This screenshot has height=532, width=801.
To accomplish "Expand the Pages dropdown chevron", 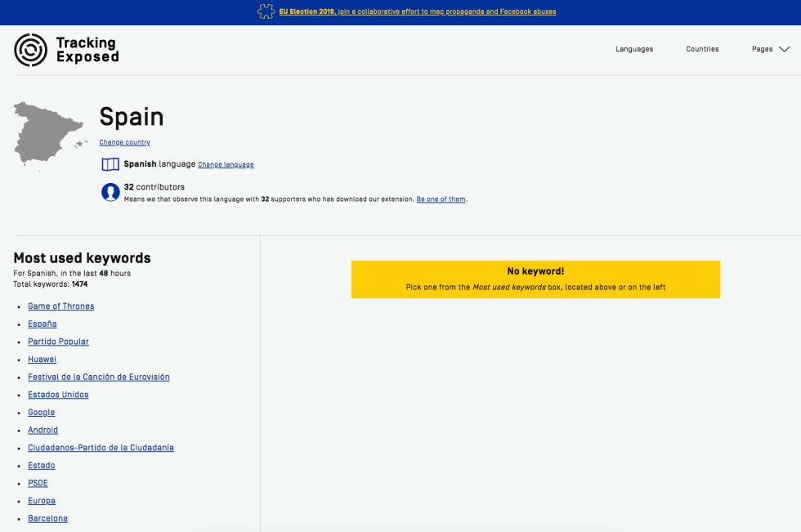I will tap(784, 49).
